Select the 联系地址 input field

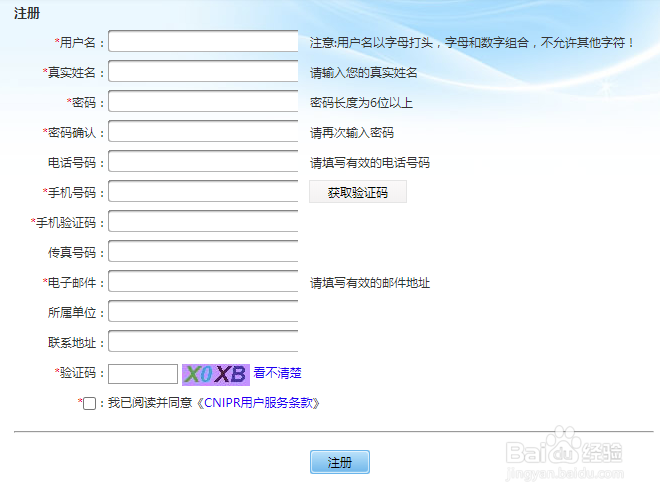pyautogui.click(x=203, y=341)
